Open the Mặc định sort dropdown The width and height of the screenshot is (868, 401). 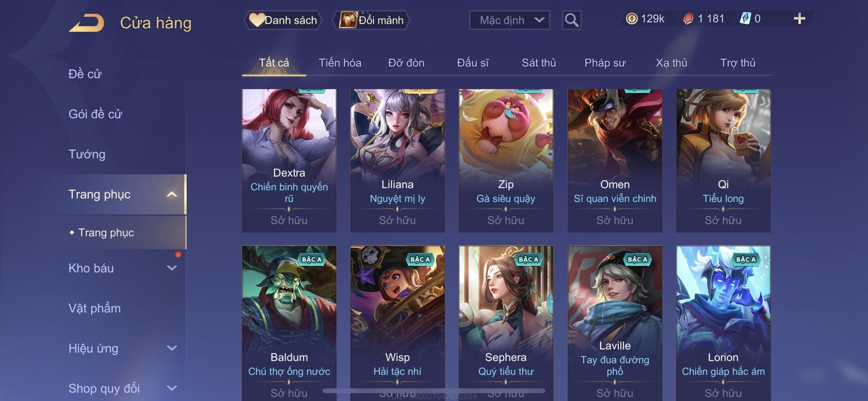(509, 20)
